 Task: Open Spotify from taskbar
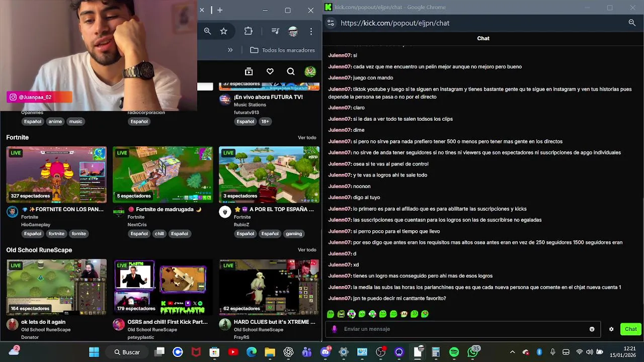tap(454, 352)
